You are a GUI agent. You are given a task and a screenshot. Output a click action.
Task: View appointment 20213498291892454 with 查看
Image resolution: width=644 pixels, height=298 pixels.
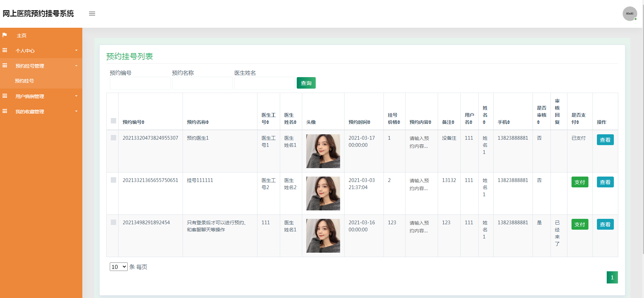(605, 224)
